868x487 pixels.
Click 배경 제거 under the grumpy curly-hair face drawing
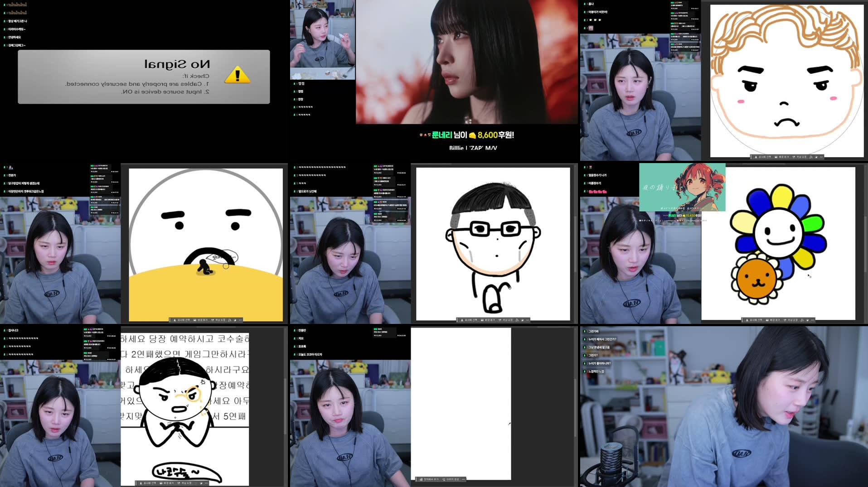782,157
